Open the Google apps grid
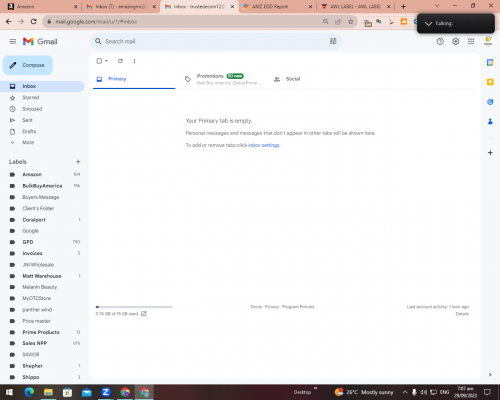This screenshot has width=500, height=400. 471,41
